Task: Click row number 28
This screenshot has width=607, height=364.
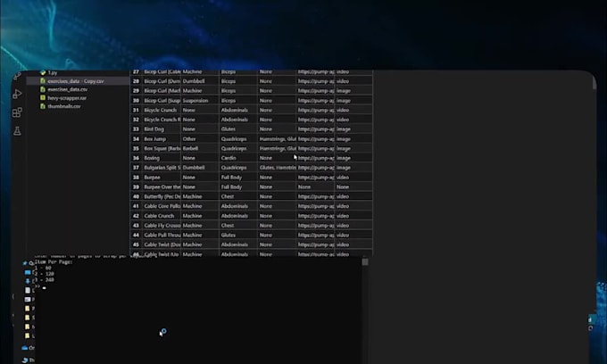Action: pyautogui.click(x=136, y=81)
